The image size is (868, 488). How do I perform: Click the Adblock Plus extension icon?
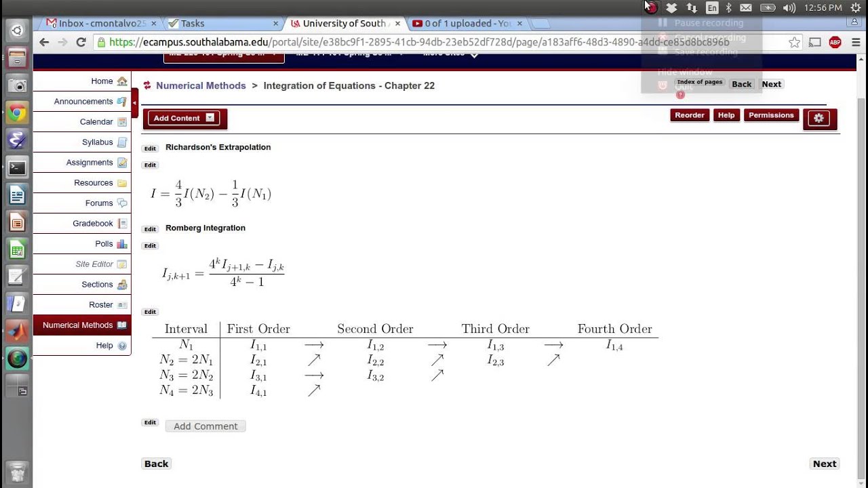[835, 42]
